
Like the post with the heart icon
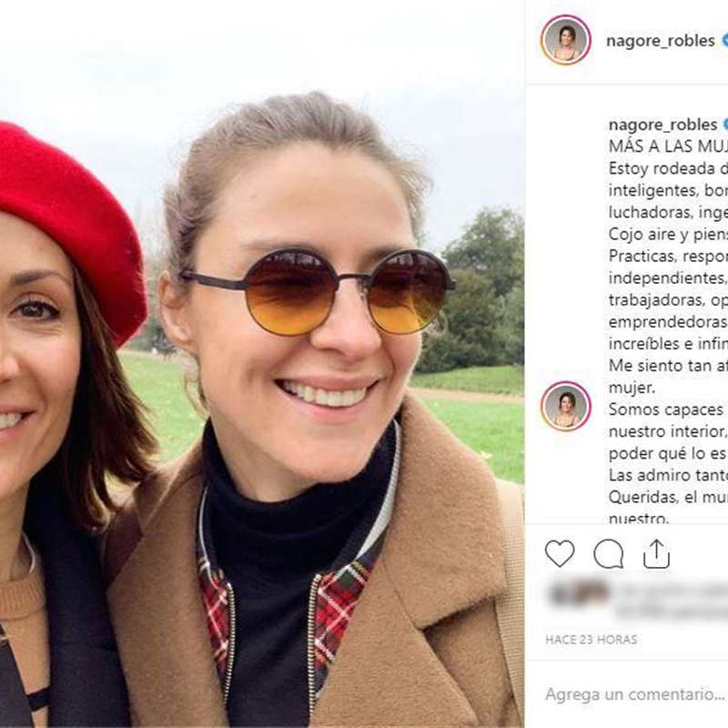560,553
